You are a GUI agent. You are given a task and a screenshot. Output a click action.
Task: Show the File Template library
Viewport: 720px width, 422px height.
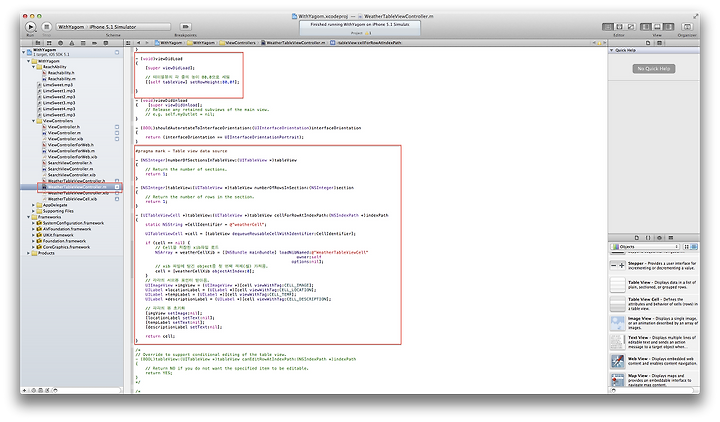pyautogui.click(x=637, y=238)
